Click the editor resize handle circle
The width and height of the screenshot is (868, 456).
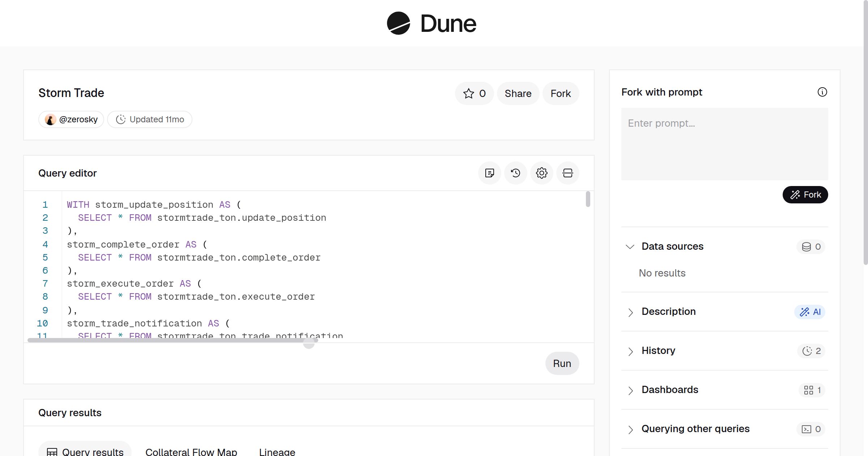pos(309,343)
